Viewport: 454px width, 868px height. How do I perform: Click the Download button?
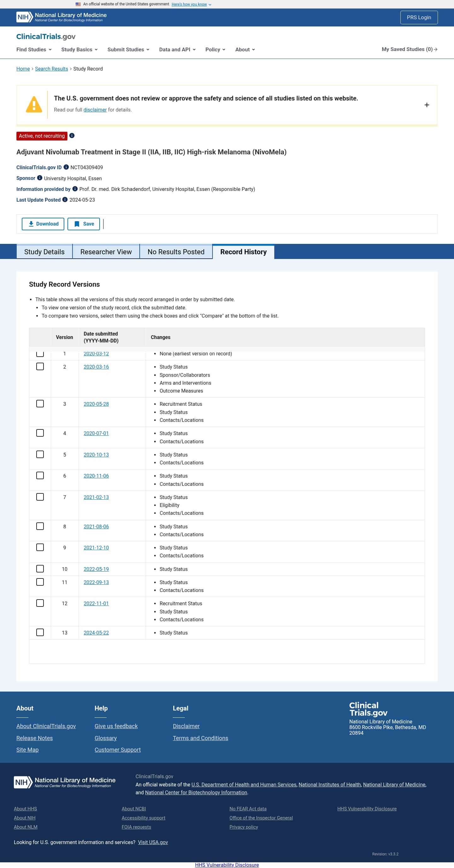[x=43, y=224]
